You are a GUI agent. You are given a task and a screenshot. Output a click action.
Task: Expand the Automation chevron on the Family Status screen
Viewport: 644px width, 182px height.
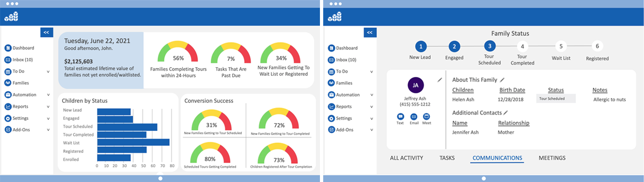[371, 95]
